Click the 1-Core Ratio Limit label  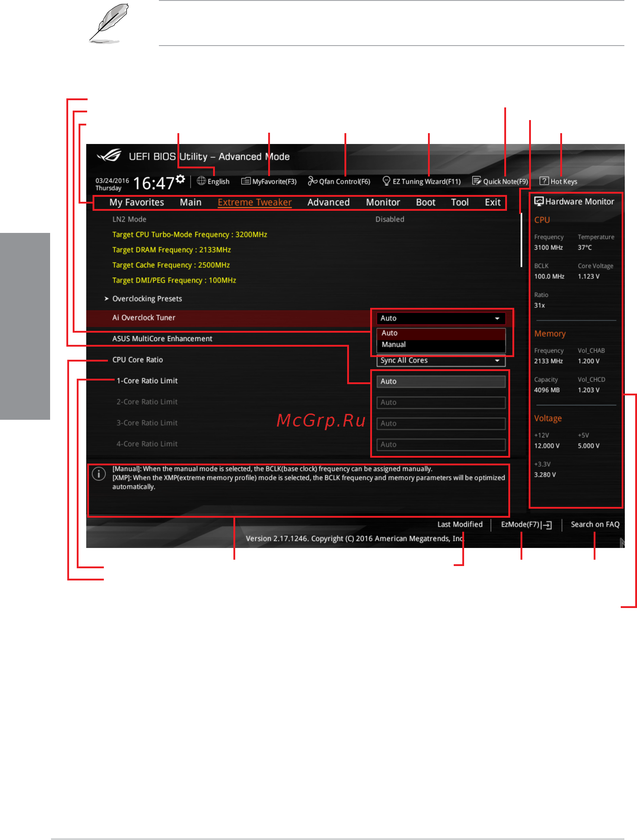pos(147,381)
